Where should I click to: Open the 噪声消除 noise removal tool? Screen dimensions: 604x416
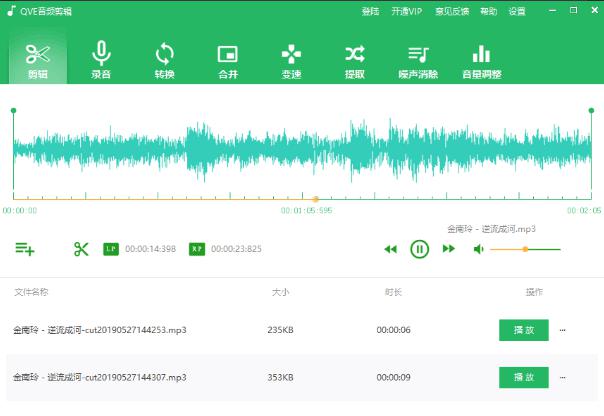[x=418, y=60]
